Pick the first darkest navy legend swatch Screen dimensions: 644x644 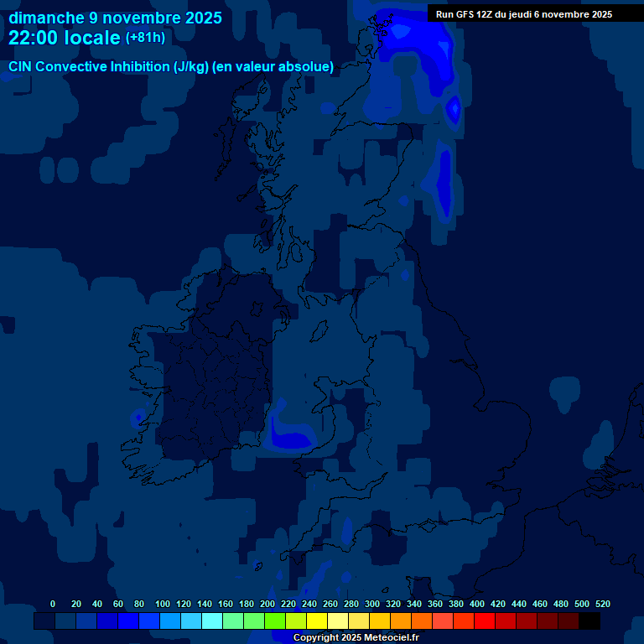pyautogui.click(x=44, y=621)
